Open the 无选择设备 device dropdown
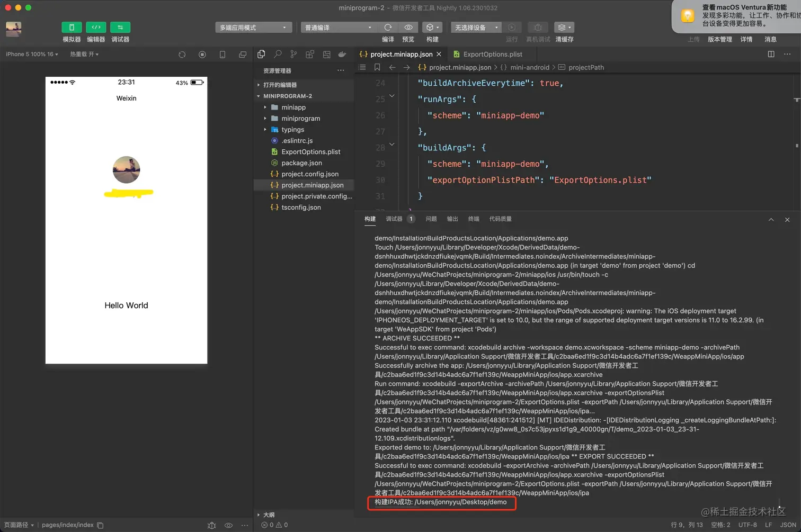 point(476,28)
